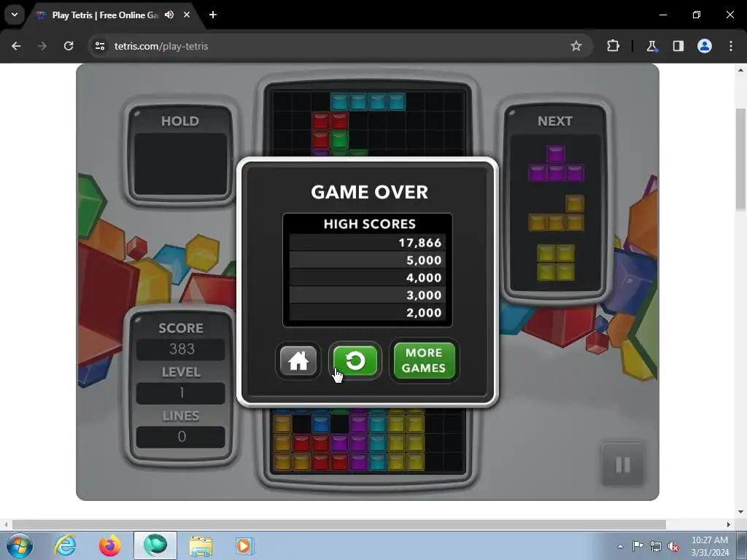
Task: Open the More Games button
Action: (x=424, y=360)
